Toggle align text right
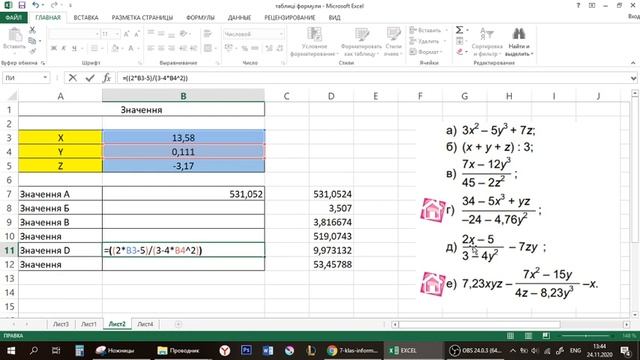The image size is (640, 360). pos(172,48)
